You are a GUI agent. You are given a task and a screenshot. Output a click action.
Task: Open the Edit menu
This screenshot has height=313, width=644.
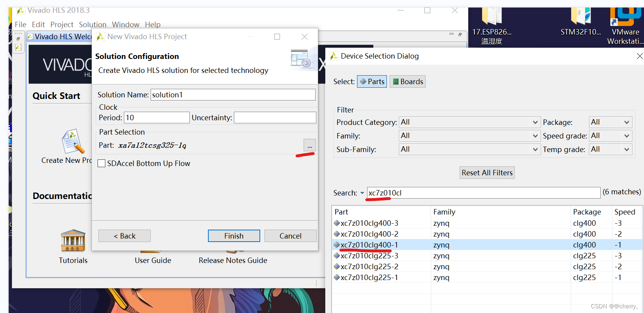(x=38, y=24)
